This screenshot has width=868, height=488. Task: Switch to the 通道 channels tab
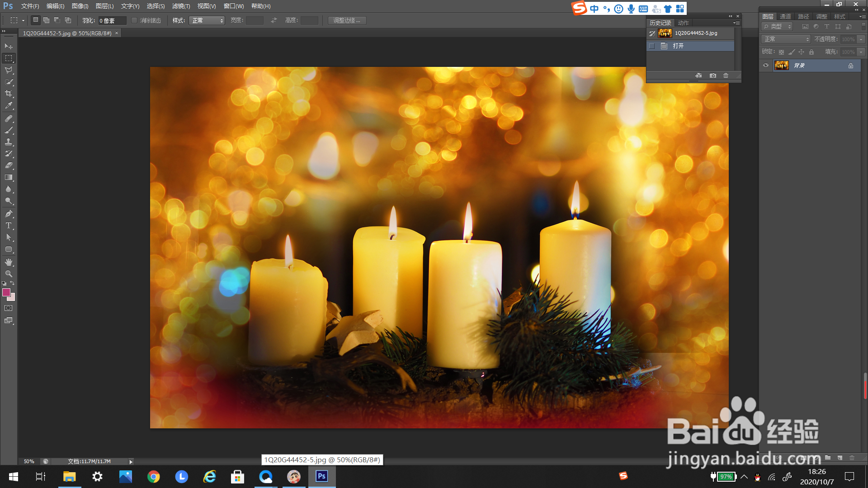(785, 16)
